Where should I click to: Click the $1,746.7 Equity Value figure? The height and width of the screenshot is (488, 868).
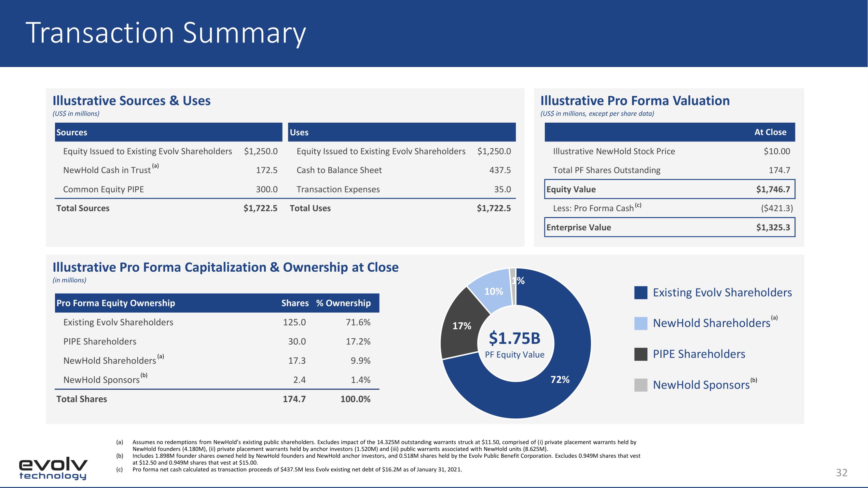click(773, 189)
